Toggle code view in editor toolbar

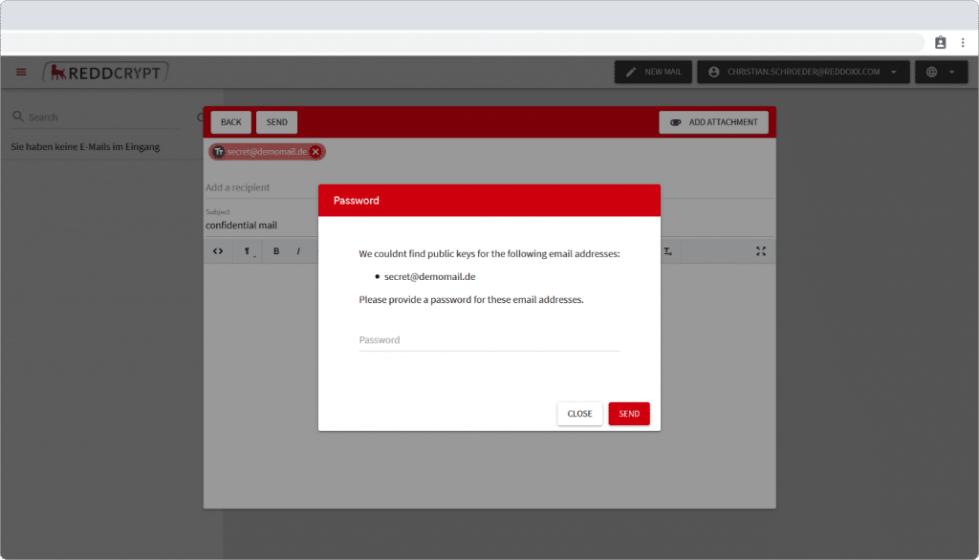click(x=218, y=251)
